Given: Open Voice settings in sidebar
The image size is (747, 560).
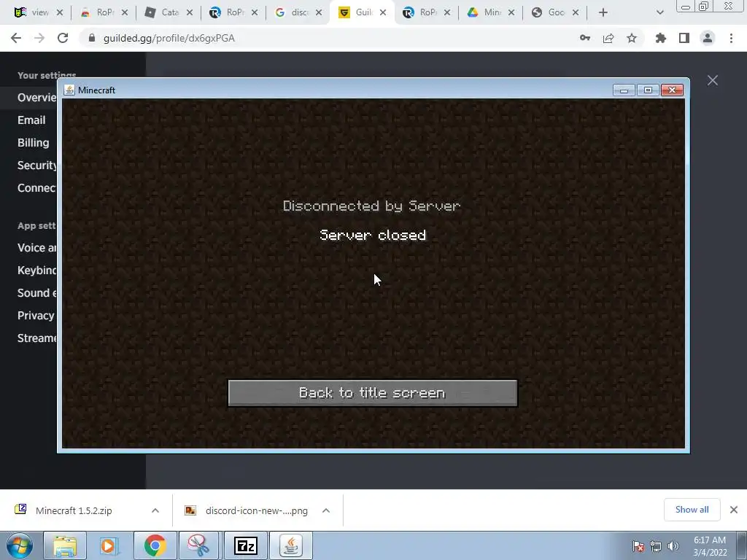Looking at the screenshot, I should coord(36,248).
